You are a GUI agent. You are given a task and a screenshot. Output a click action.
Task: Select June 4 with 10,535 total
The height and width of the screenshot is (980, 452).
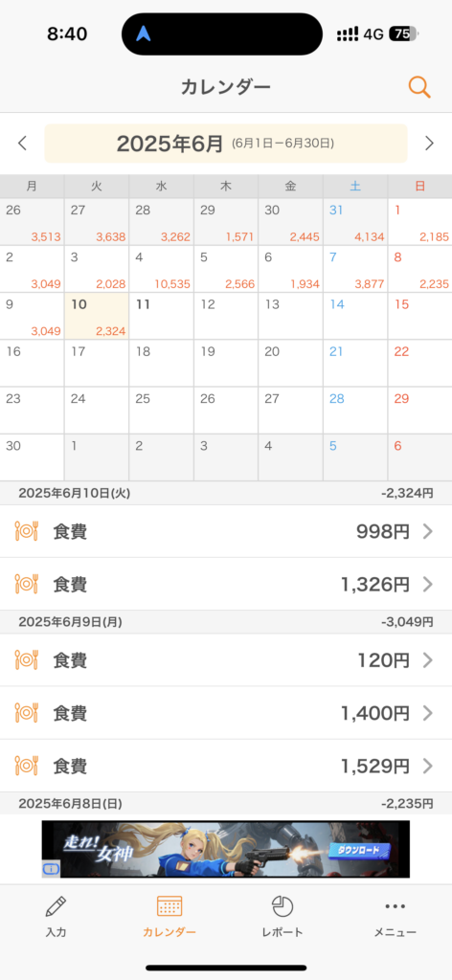click(161, 269)
